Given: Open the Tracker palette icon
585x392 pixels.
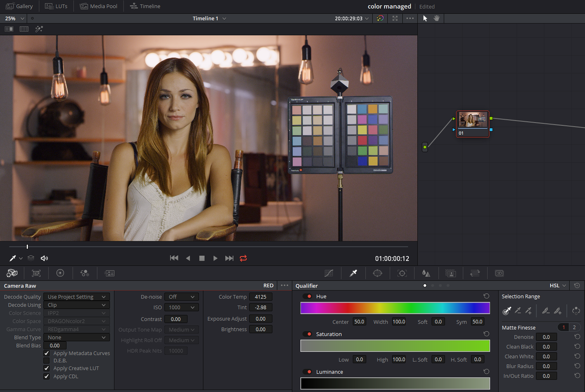Looking at the screenshot, I should (402, 273).
